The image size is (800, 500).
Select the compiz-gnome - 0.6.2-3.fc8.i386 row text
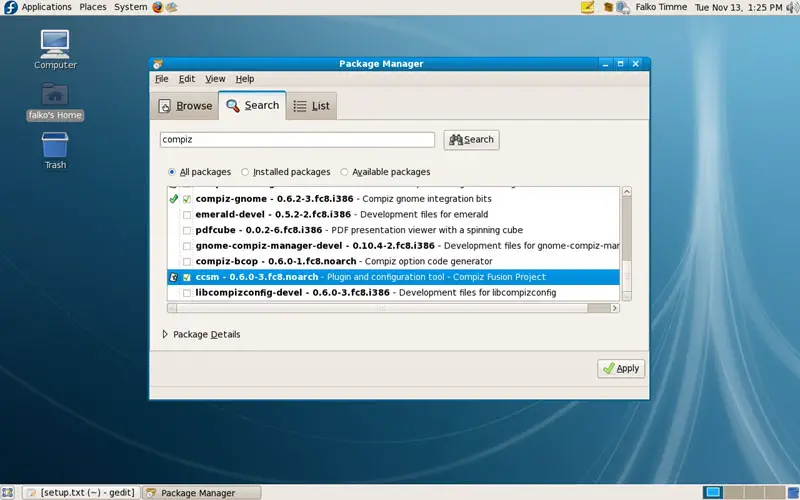tap(343, 198)
